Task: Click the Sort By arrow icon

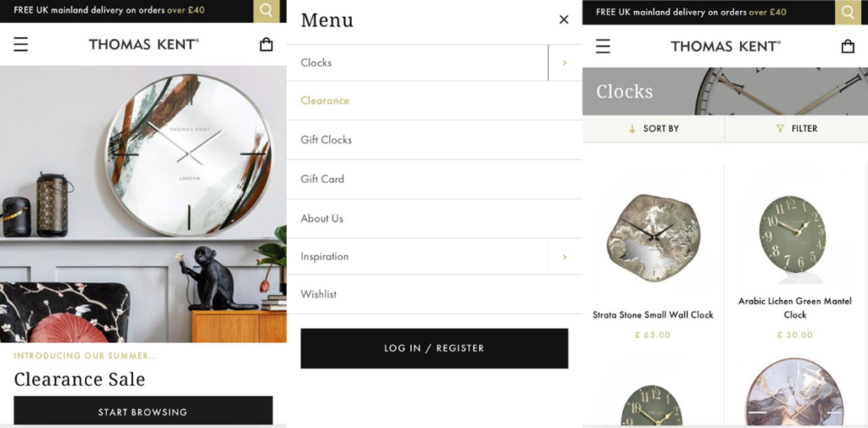Action: (632, 129)
